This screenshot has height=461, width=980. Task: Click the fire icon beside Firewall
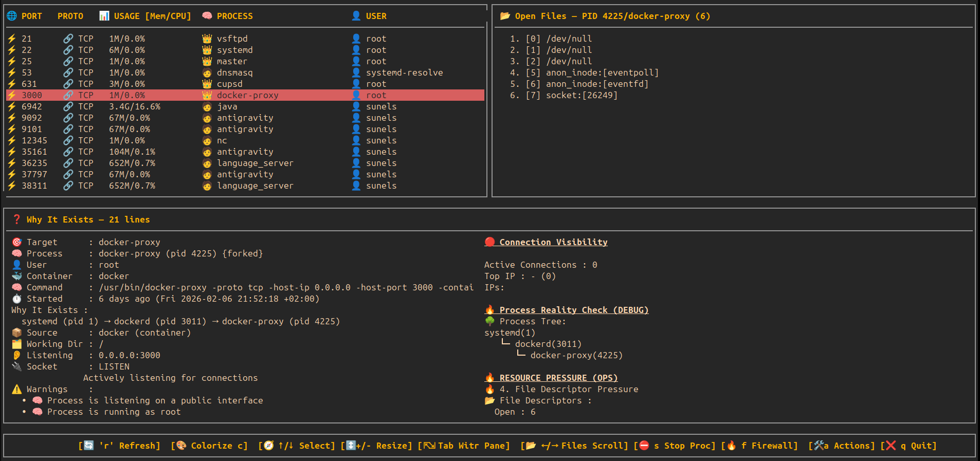coord(731,446)
